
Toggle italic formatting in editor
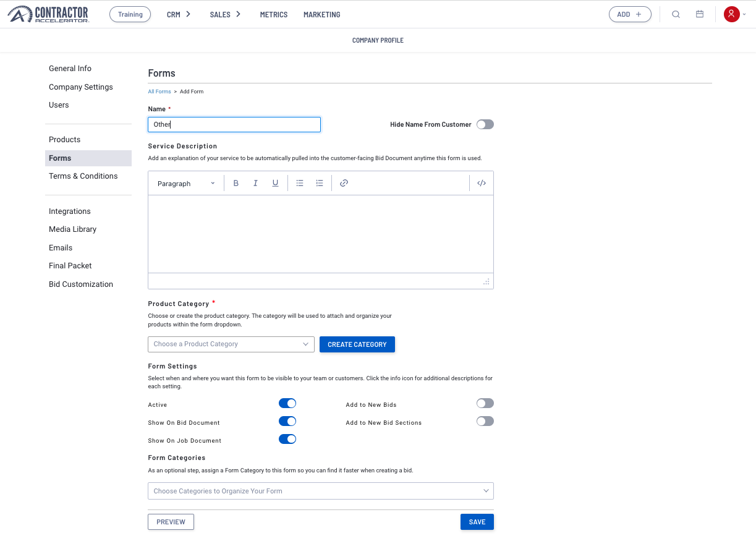[x=255, y=183]
